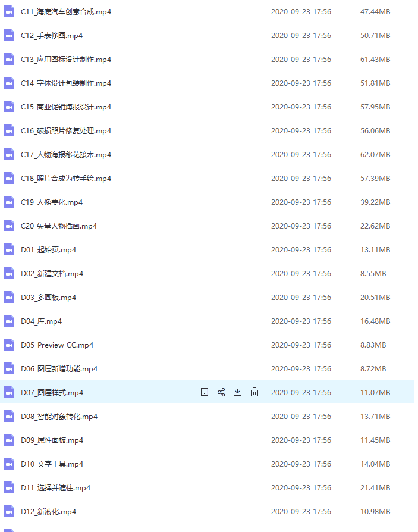This screenshot has width=418, height=532.
Task: Click the video icon beside D03_多画板.mp4
Action: (9, 297)
